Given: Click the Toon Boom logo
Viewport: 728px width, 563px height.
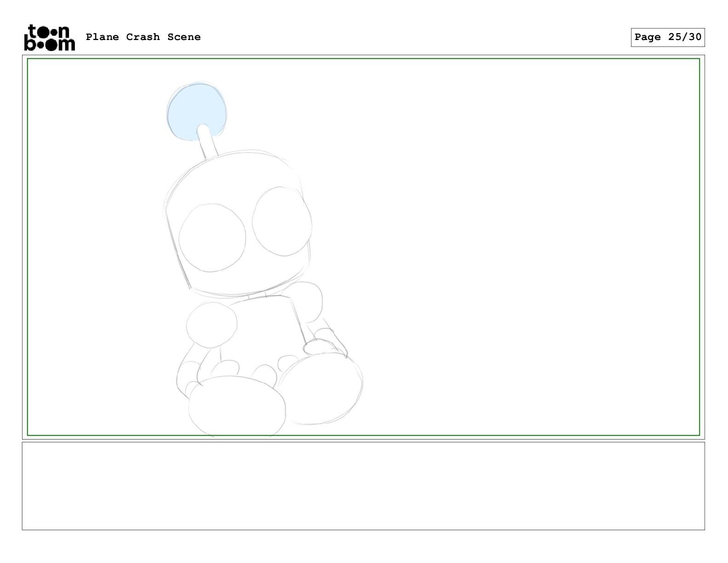Looking at the screenshot, I should (49, 37).
